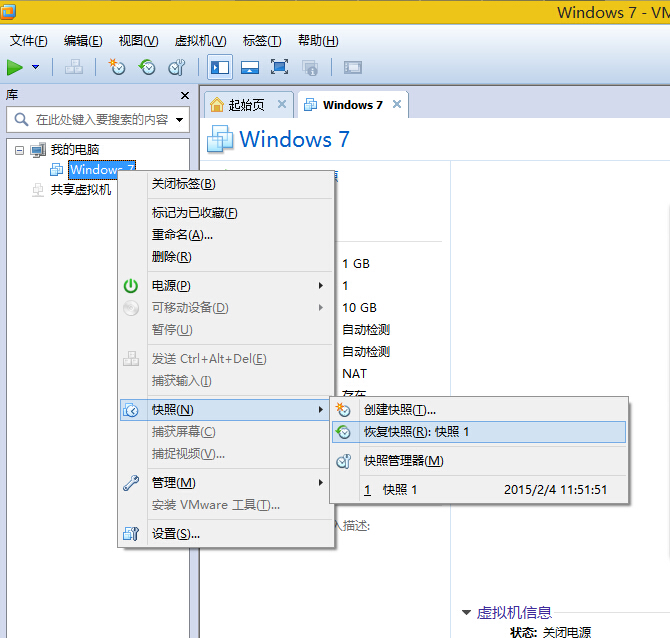Expand the 电源(P) submenu arrow
Viewport: 670px width, 638px height.
[x=321, y=285]
